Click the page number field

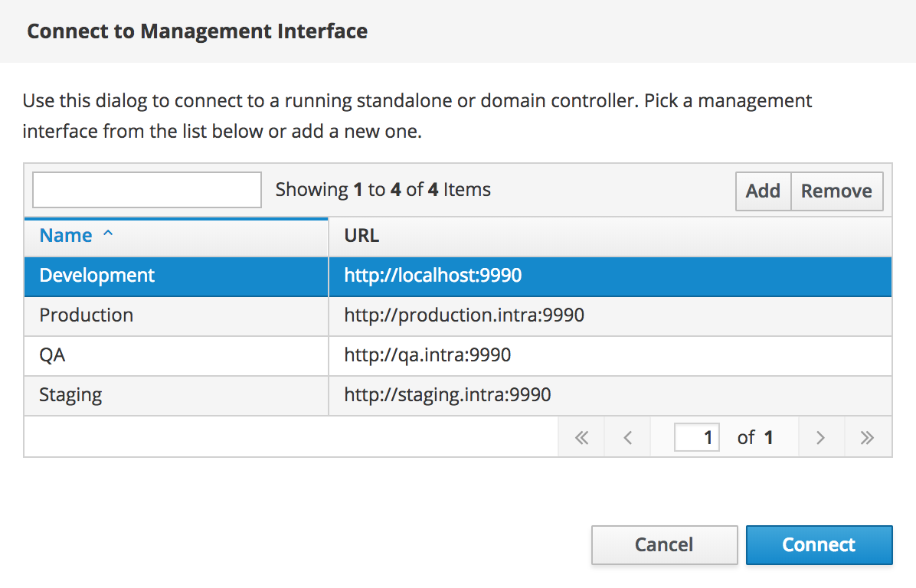(x=696, y=437)
